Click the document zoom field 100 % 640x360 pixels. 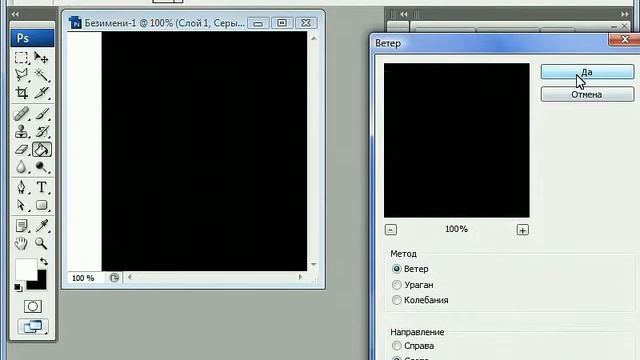[x=83, y=278]
